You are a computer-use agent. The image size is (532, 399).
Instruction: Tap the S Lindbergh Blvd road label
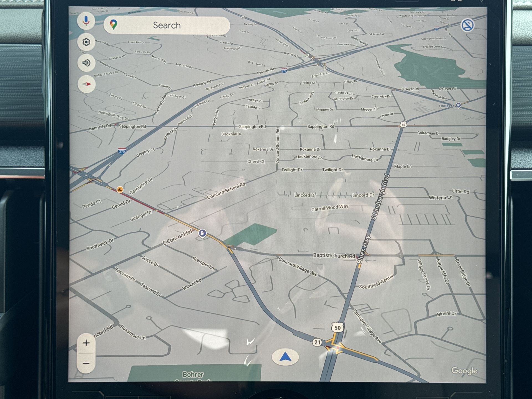pos(380,197)
